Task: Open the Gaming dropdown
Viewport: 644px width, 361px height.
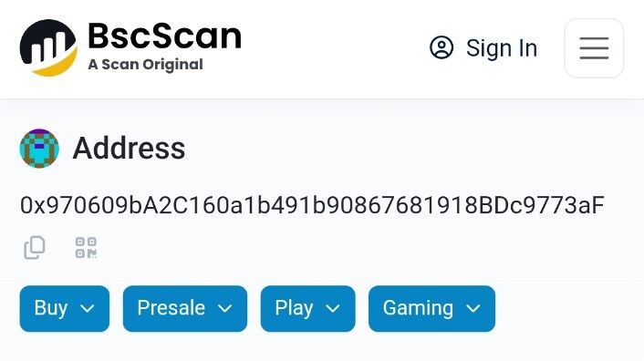Action: [x=431, y=308]
